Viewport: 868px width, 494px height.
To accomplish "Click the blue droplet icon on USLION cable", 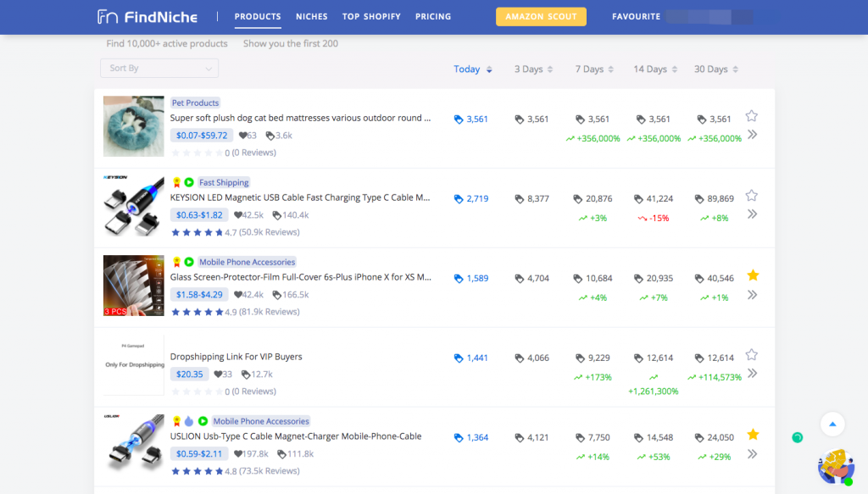I will coord(189,421).
